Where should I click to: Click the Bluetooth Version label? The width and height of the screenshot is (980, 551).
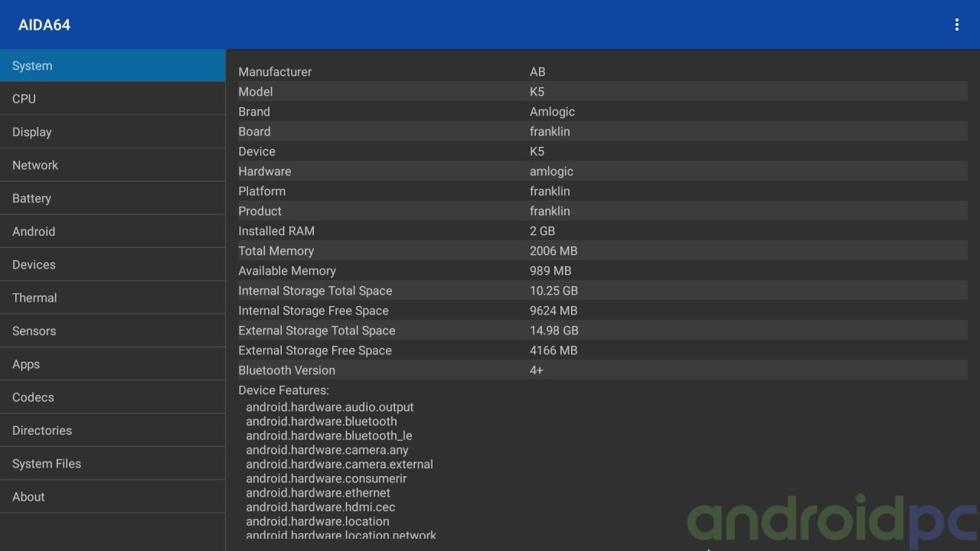pyautogui.click(x=286, y=370)
